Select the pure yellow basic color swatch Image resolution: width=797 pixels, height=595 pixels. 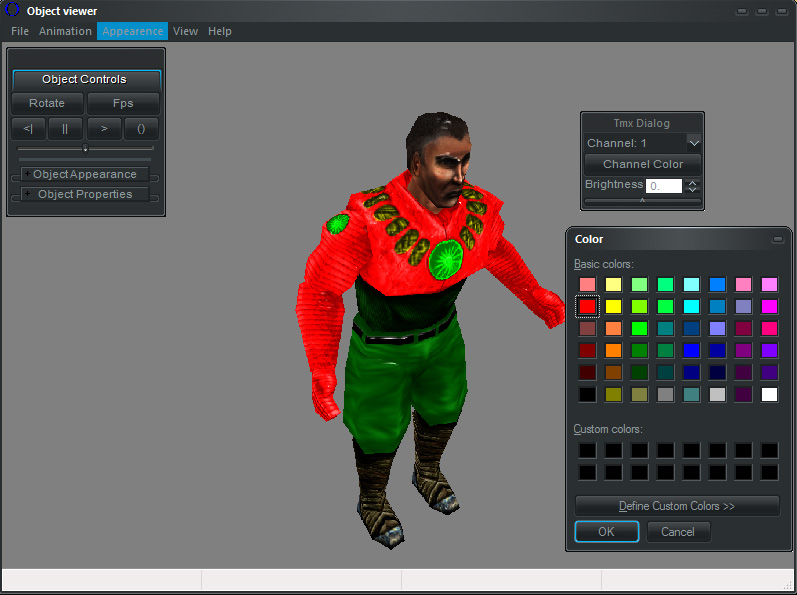coord(613,306)
